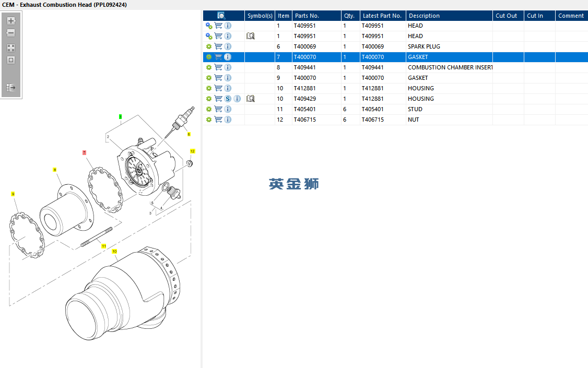This screenshot has width=588, height=368.
Task: Add COMBUSTION CHAMBER INSERT to cart
Action: tap(218, 67)
